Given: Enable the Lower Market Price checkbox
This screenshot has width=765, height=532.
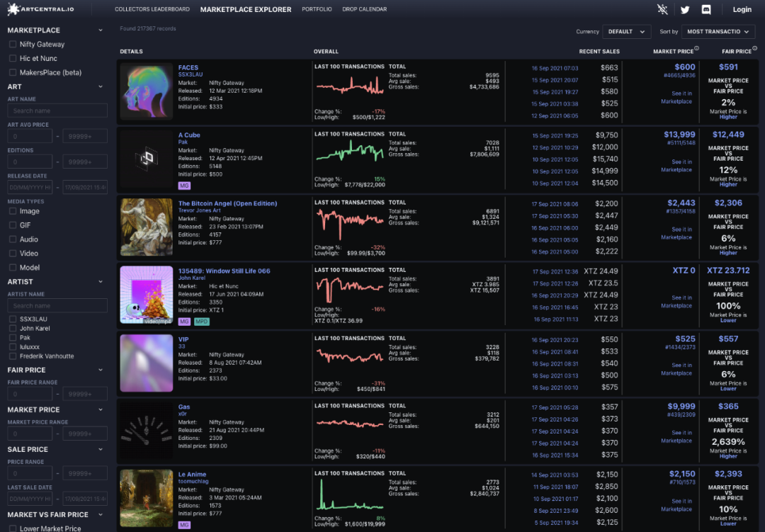Looking at the screenshot, I should click(x=13, y=528).
